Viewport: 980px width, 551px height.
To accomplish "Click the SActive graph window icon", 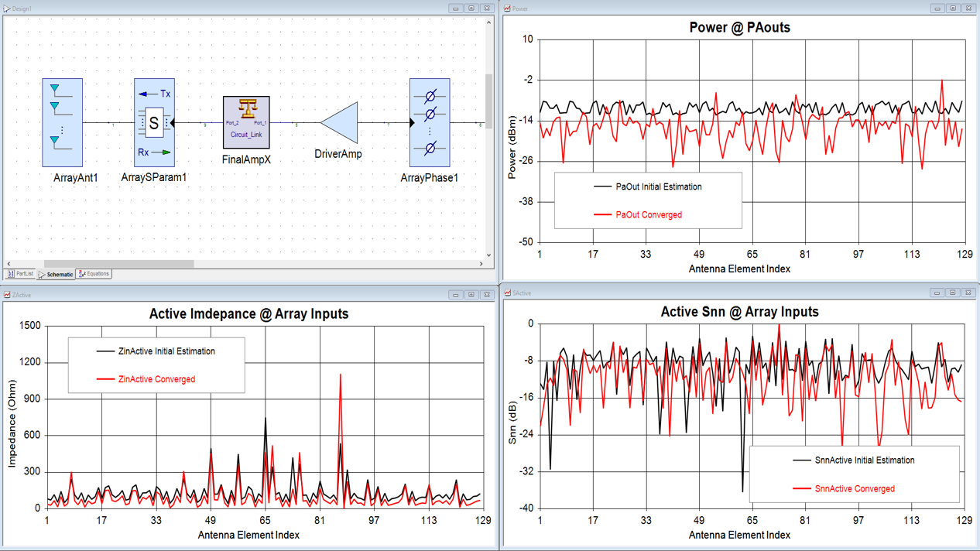I will tap(508, 293).
